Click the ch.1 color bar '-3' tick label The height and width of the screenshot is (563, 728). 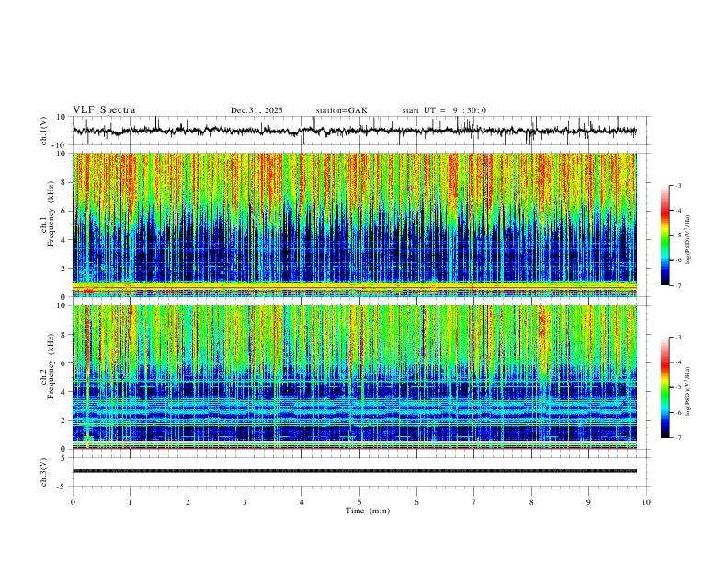coord(677,185)
